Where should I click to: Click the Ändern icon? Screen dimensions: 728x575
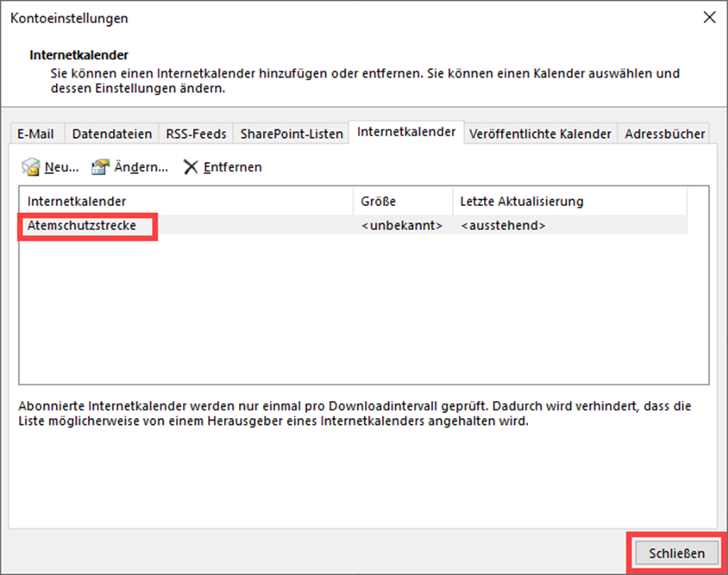[x=100, y=166]
